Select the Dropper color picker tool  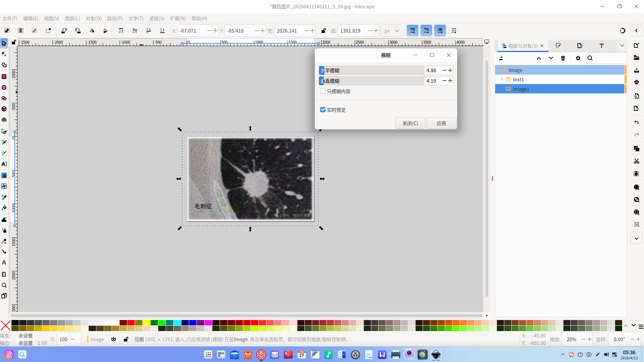pos(4,197)
